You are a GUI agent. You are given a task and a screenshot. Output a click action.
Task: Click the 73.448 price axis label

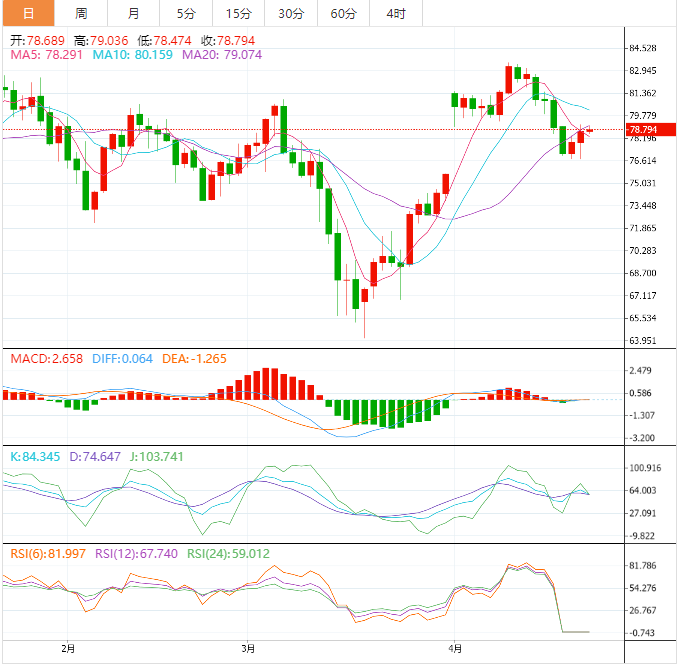(x=643, y=206)
